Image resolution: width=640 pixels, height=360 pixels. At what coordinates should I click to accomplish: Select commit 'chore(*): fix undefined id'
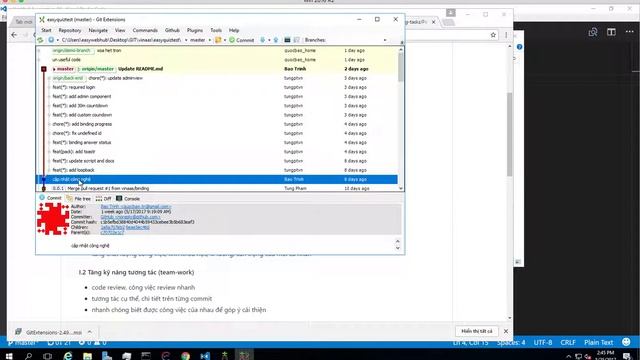pos(217,133)
